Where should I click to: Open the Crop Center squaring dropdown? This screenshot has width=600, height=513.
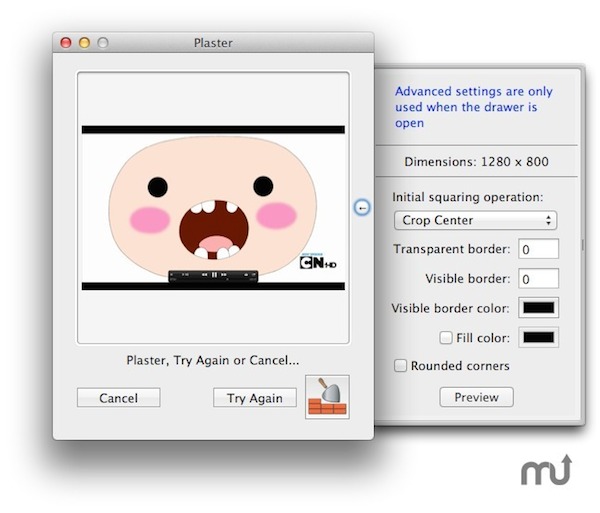tap(475, 220)
